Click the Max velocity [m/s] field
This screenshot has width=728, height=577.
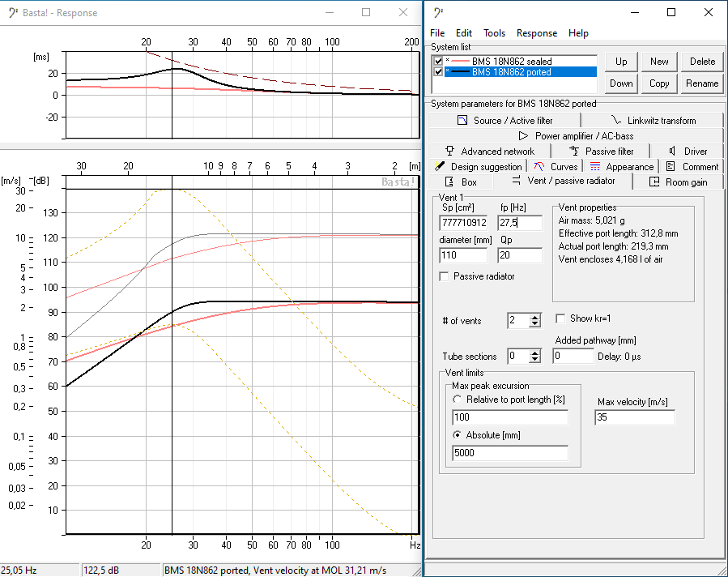click(635, 417)
